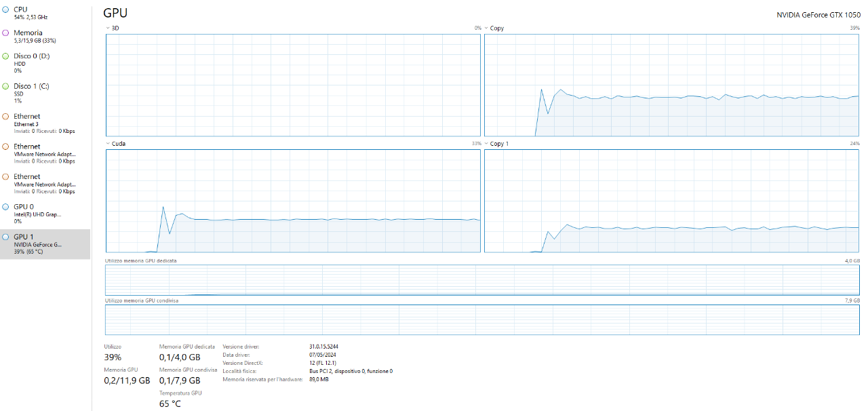The width and height of the screenshot is (868, 411).
Task: Click the "5,3/15,9 GB (33%)" memory text
Action: [35, 41]
